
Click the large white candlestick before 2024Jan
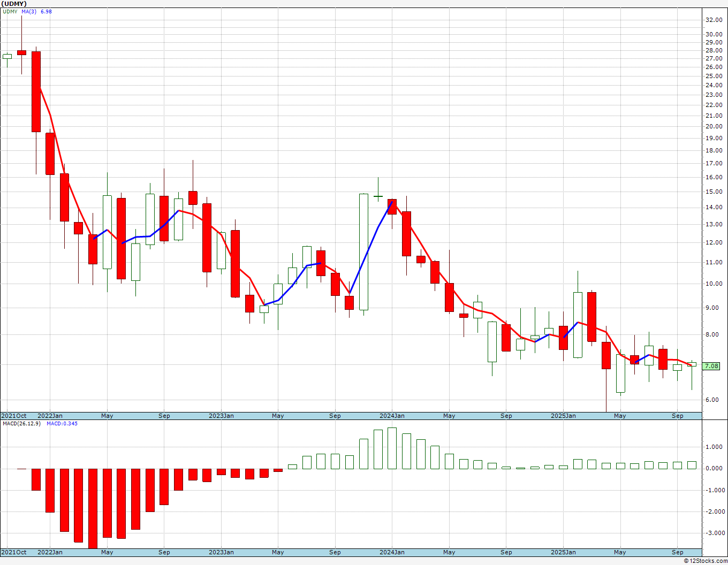(363, 252)
